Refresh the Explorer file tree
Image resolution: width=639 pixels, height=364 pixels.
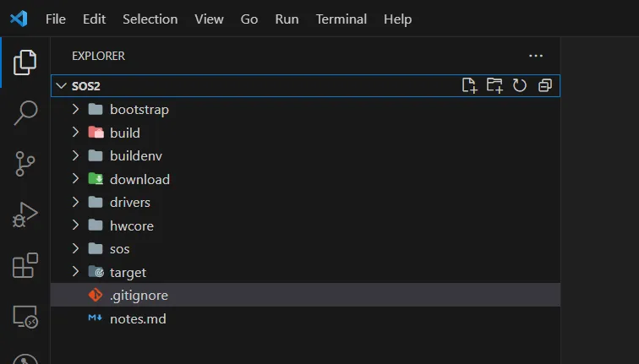point(520,85)
